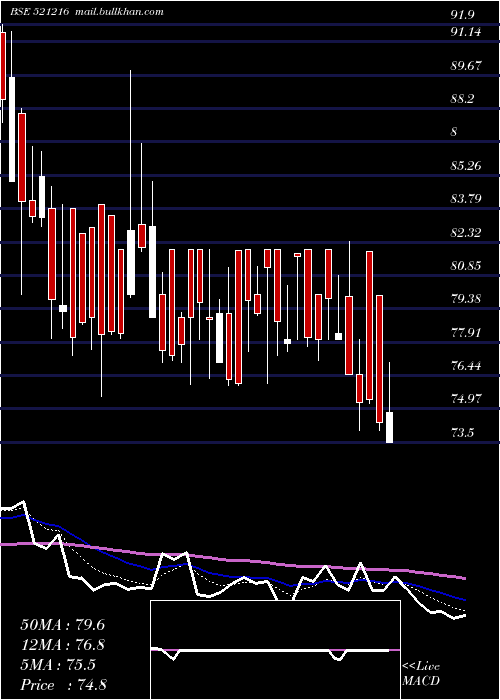Click the 91.9 price label

click(x=462, y=15)
